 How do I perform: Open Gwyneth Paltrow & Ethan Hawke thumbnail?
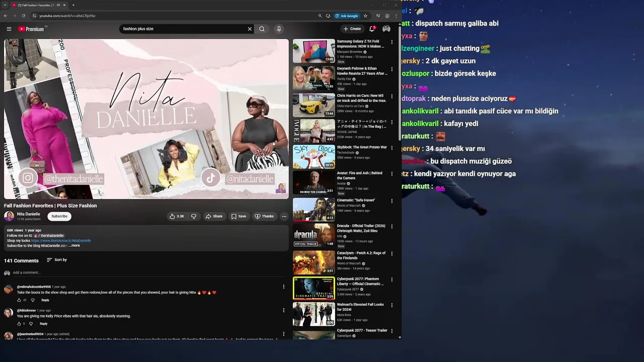(314, 78)
